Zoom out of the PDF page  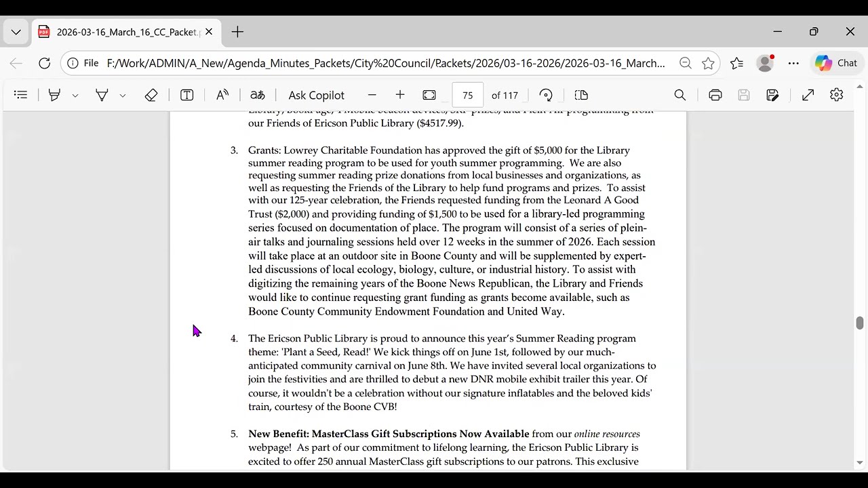coord(372,96)
